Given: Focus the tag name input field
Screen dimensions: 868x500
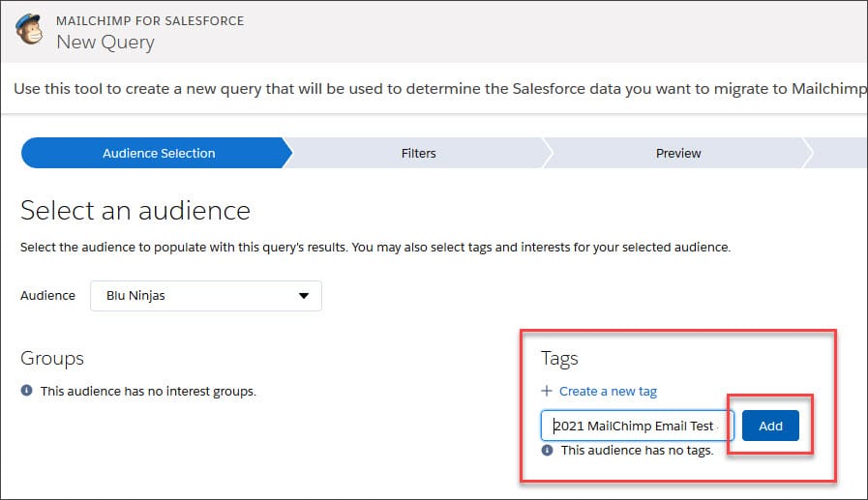Looking at the screenshot, I should 637,426.
